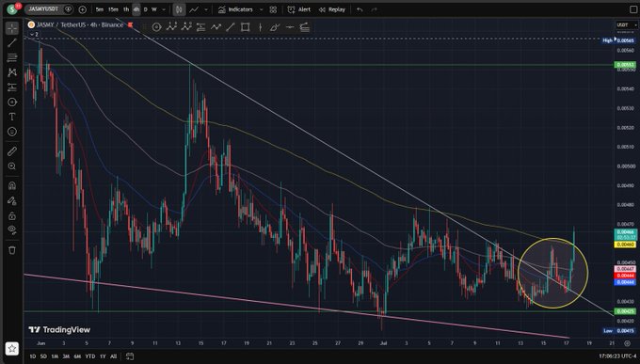Add symbol with plus circle button
Viewport: 640px width, 364px height.
click(82, 9)
